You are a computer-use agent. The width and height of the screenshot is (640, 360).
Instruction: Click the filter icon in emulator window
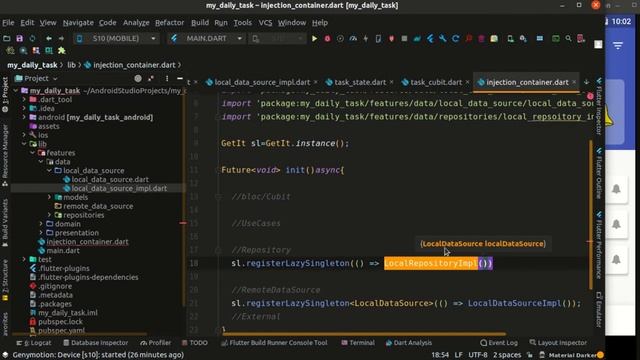(x=618, y=46)
